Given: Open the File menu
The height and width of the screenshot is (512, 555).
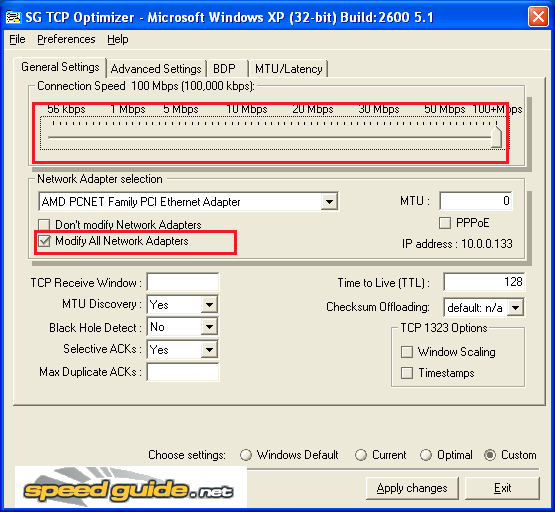Looking at the screenshot, I should [17, 39].
